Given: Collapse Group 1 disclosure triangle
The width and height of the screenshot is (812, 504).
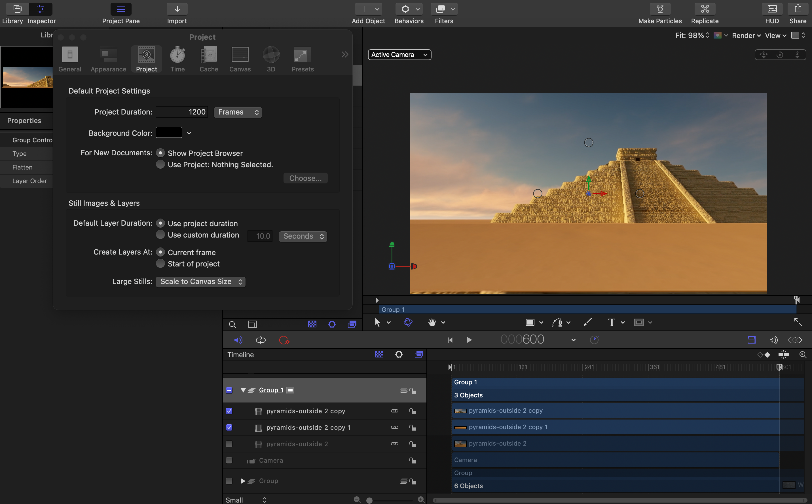Looking at the screenshot, I should tap(243, 390).
